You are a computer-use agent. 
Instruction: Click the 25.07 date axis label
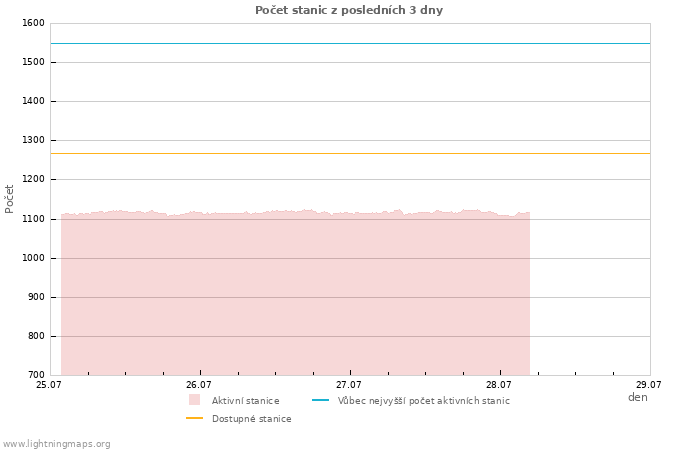coord(49,384)
